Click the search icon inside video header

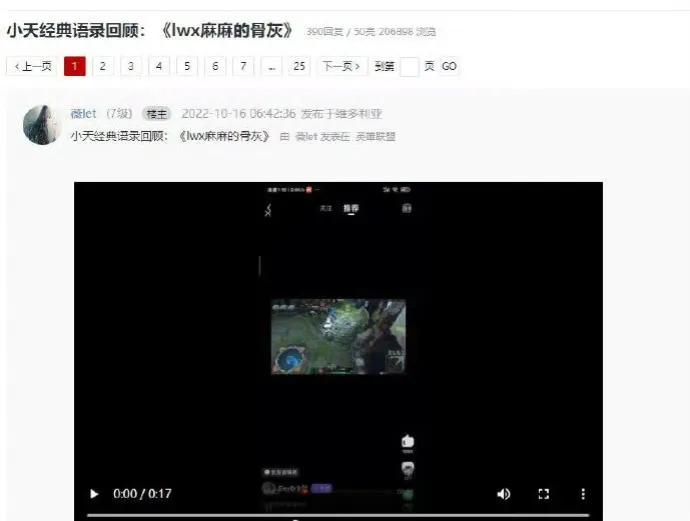tap(406, 208)
